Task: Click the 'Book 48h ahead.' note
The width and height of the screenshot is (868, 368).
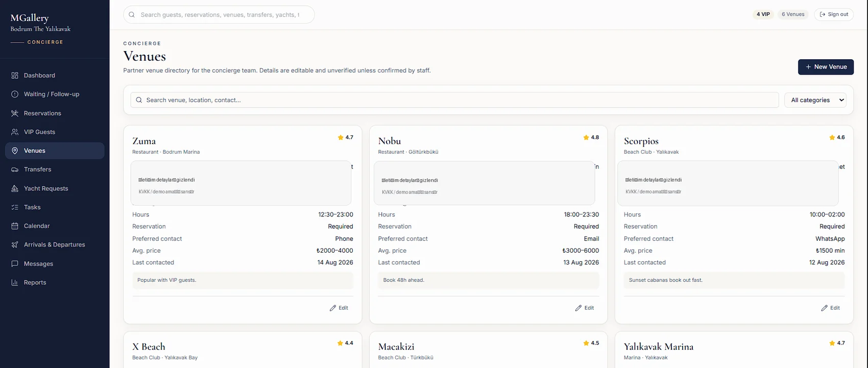Action: point(489,280)
